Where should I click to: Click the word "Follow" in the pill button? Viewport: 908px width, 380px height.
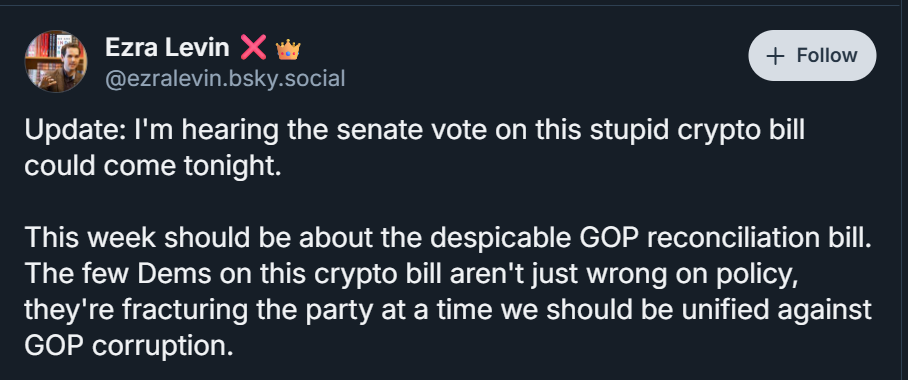(827, 56)
